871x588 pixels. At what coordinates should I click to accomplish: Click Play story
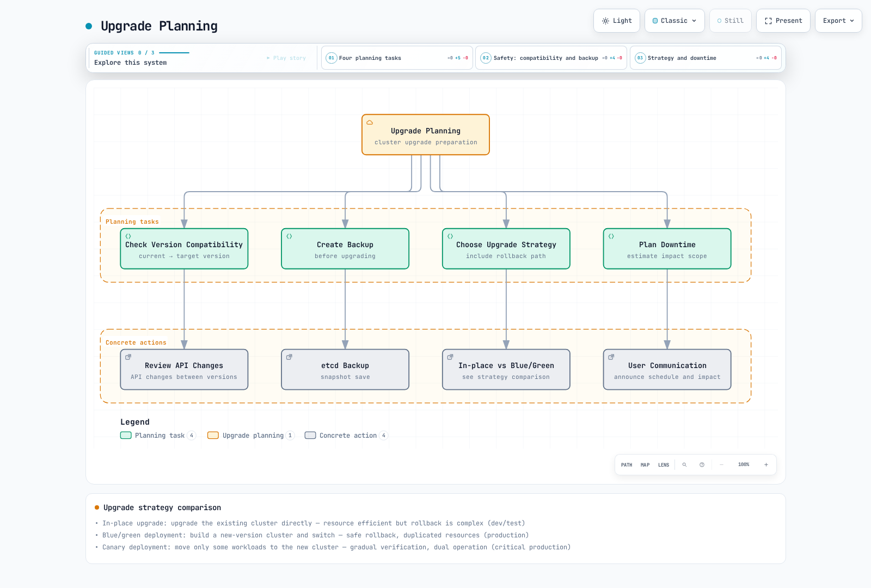click(x=286, y=58)
